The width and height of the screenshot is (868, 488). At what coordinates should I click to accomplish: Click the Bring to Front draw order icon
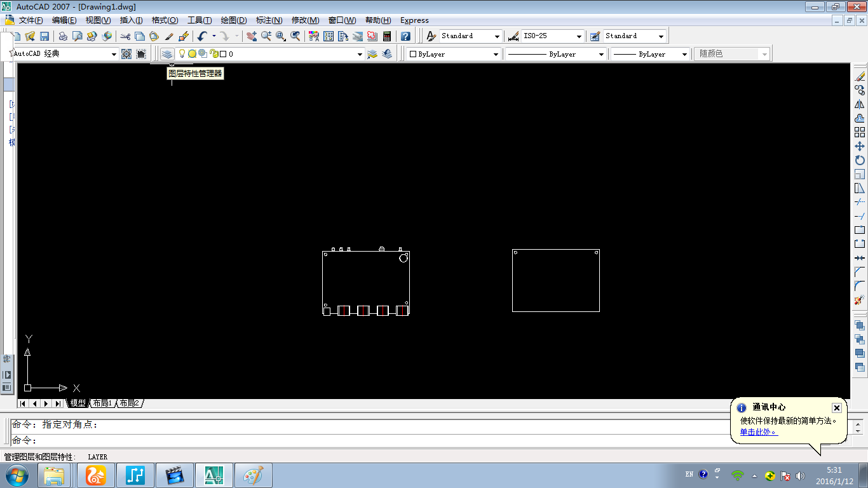click(860, 325)
